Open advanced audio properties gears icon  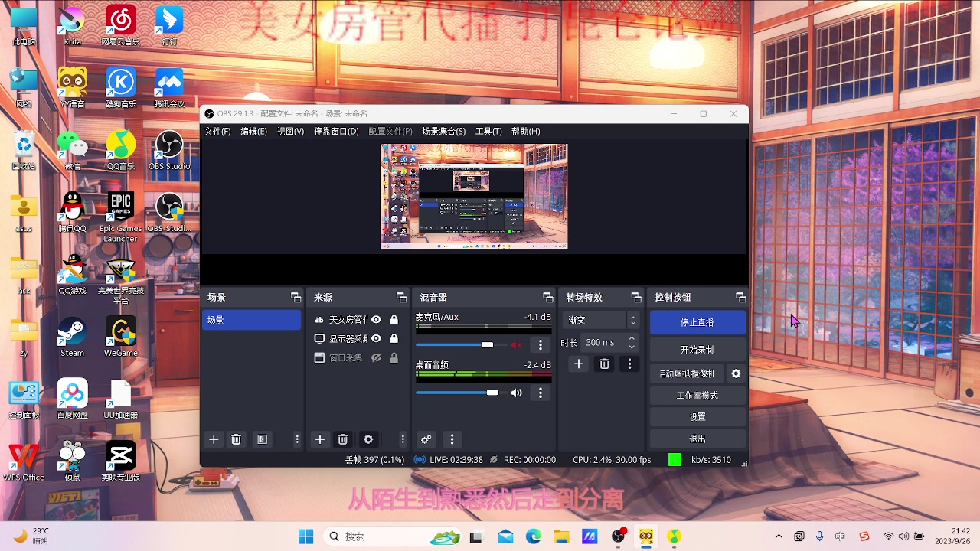click(426, 439)
